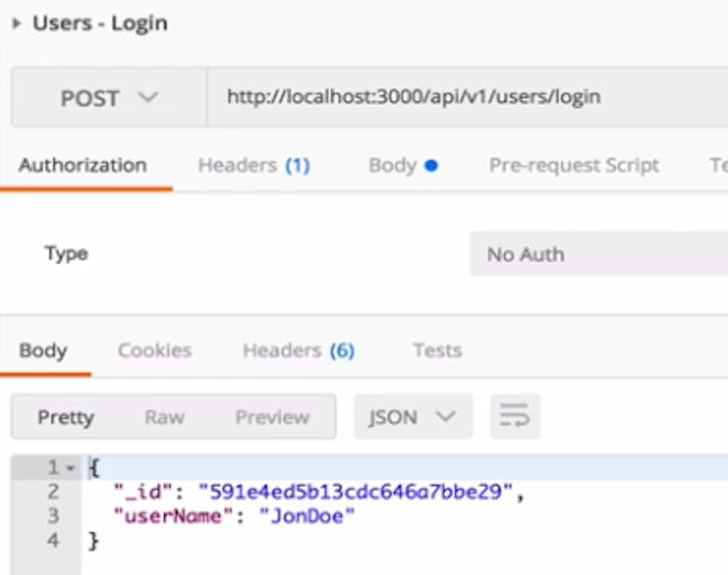Open the request Body tab
Screen dimensions: 728x575
pos(403,165)
